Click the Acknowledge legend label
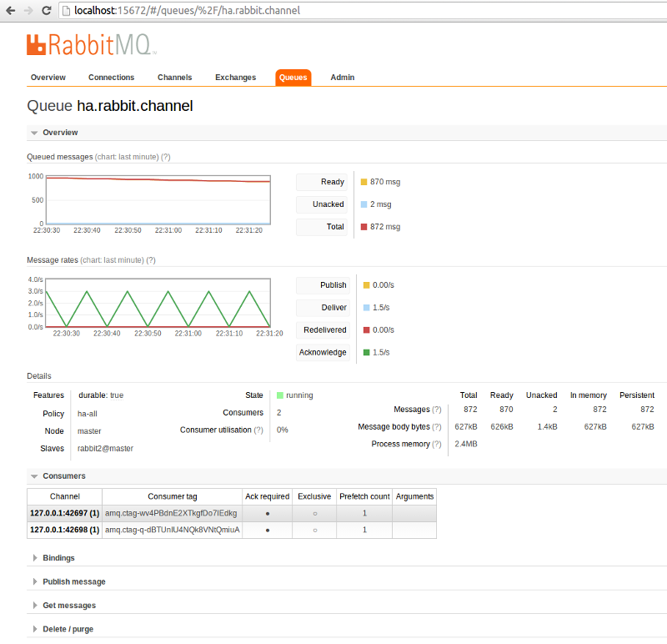This screenshot has width=667, height=644. click(323, 352)
